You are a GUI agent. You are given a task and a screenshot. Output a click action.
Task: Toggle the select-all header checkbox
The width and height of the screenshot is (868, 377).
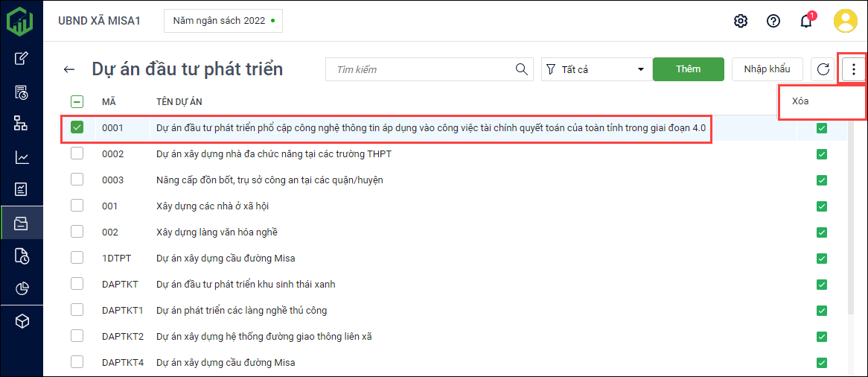pos(77,102)
